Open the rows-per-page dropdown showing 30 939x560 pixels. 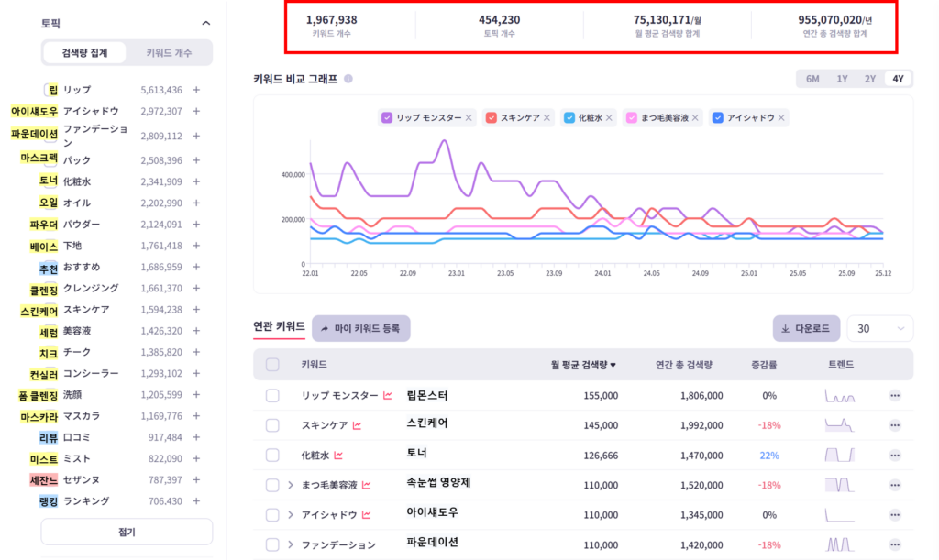click(x=879, y=328)
